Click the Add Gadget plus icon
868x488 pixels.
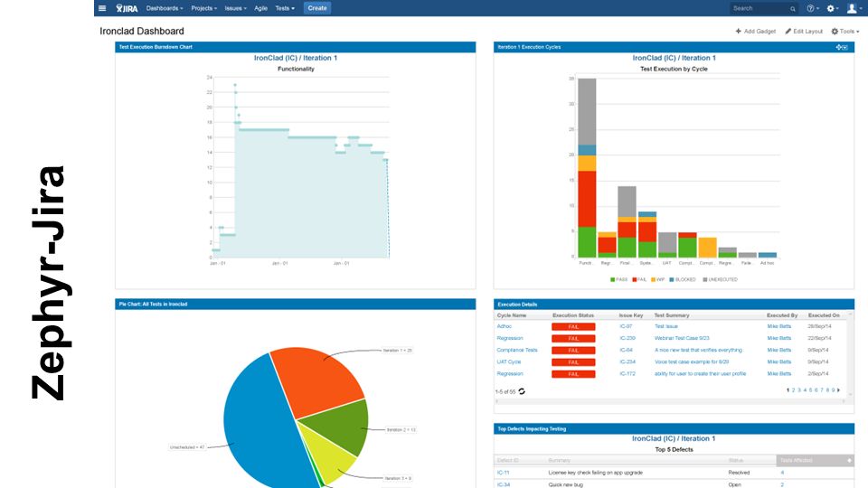point(739,32)
